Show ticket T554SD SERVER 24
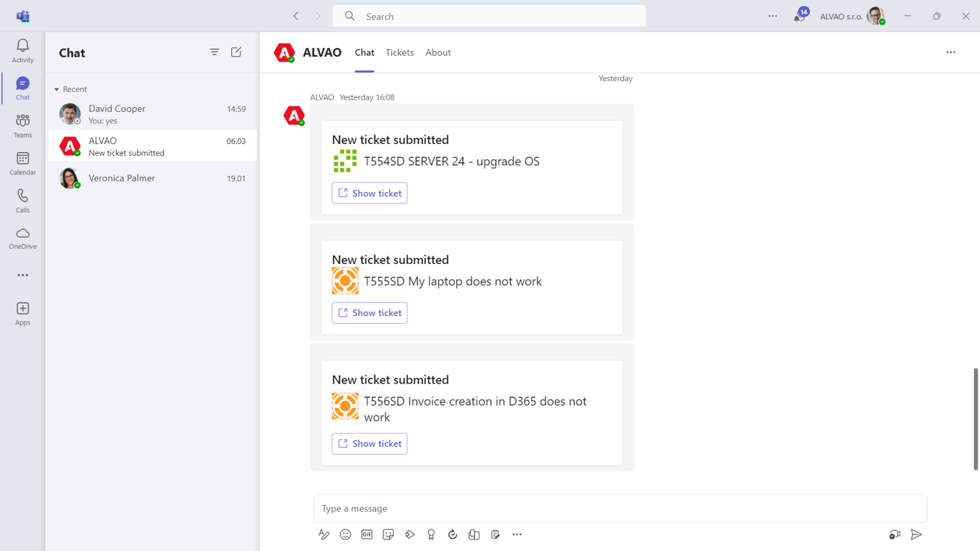The image size is (980, 551). point(369,193)
